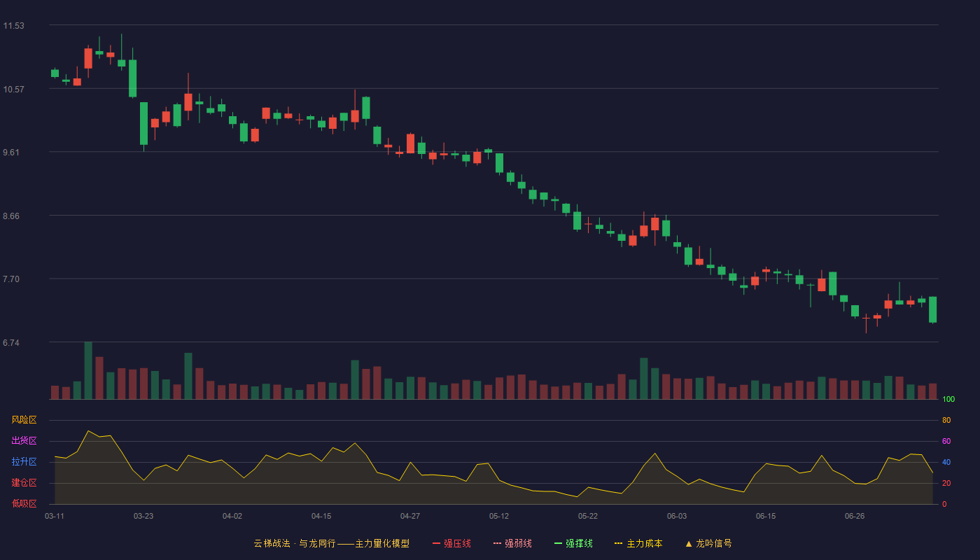Toggle the 强撑线 legend entry
This screenshot has width=980, height=560.
573,543
